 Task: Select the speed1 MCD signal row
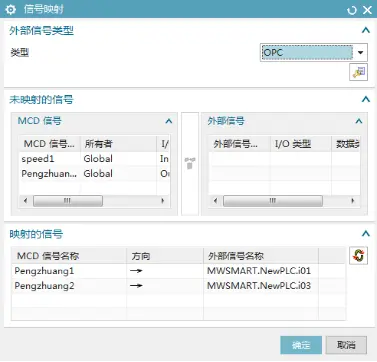(x=94, y=159)
